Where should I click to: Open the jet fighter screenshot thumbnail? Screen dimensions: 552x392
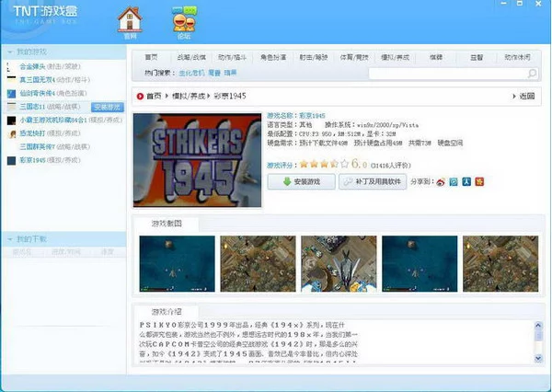point(339,264)
